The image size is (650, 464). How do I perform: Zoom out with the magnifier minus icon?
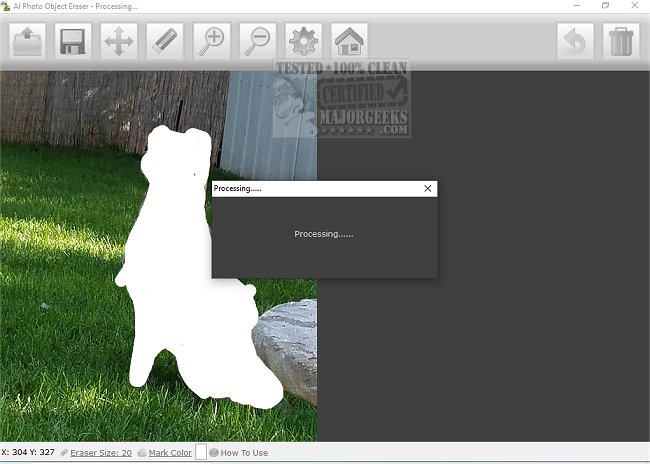coord(257,41)
